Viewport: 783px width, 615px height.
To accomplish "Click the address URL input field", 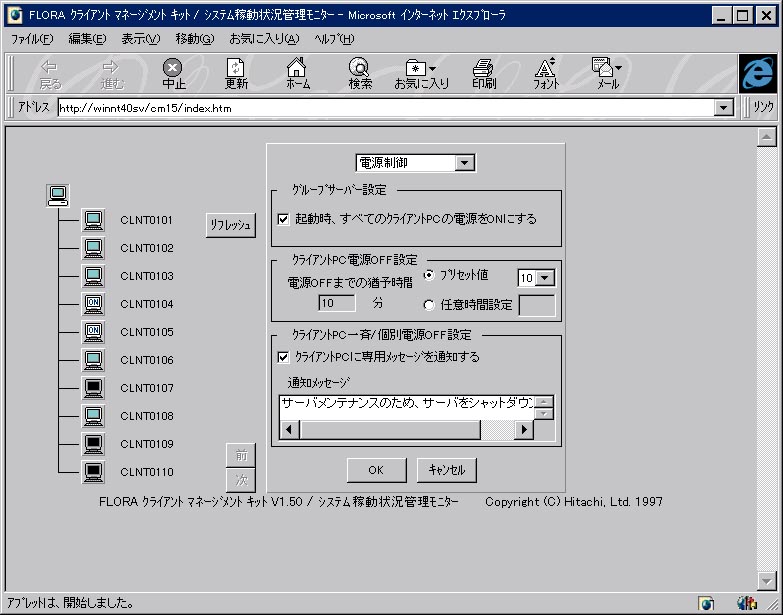I will click(386, 108).
